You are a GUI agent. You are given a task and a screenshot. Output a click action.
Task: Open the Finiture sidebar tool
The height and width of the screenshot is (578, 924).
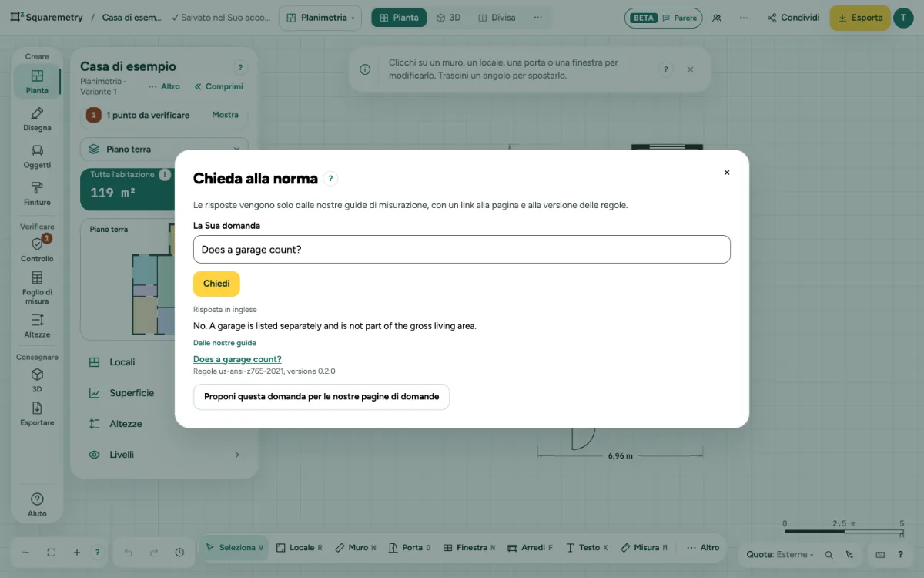[37, 193]
